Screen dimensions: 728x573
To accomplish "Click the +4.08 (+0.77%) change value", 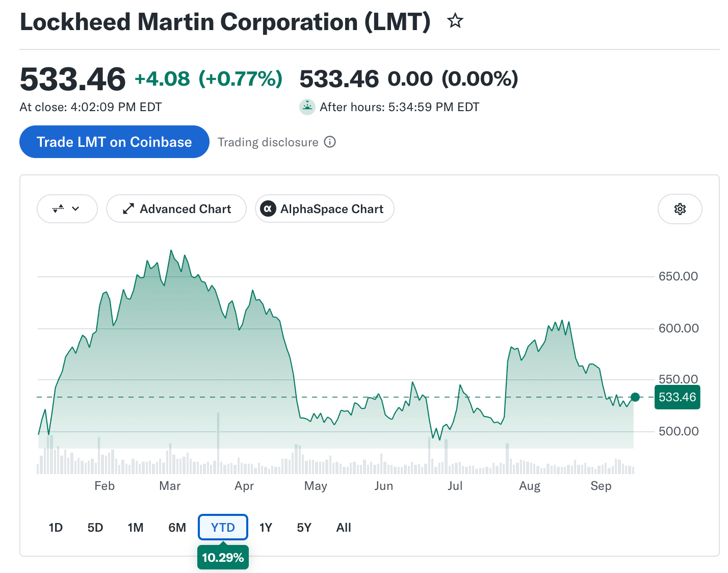I will 208,79.
